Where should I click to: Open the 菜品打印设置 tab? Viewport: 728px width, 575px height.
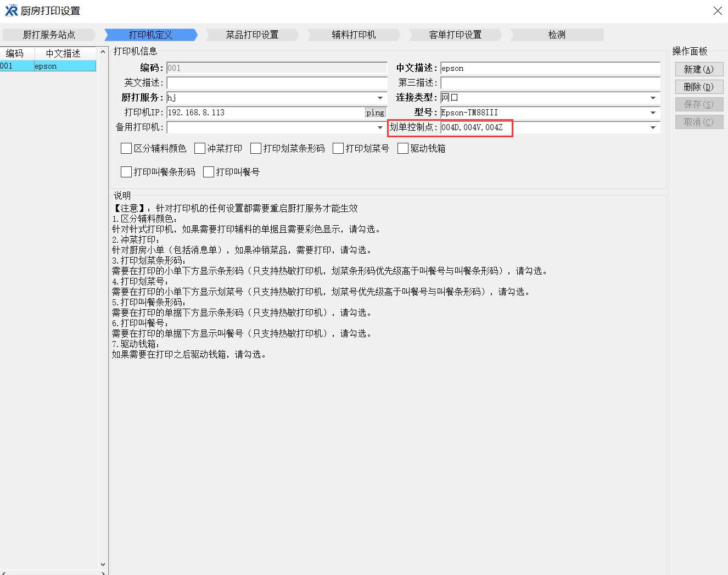[x=252, y=35]
